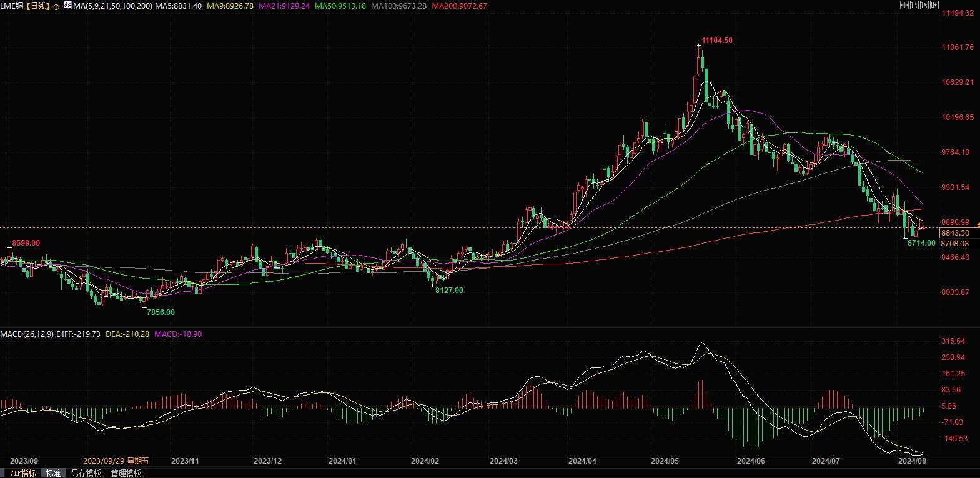980x478 pixels.
Task: Click the 8599.00 high price label
Action: (26, 243)
